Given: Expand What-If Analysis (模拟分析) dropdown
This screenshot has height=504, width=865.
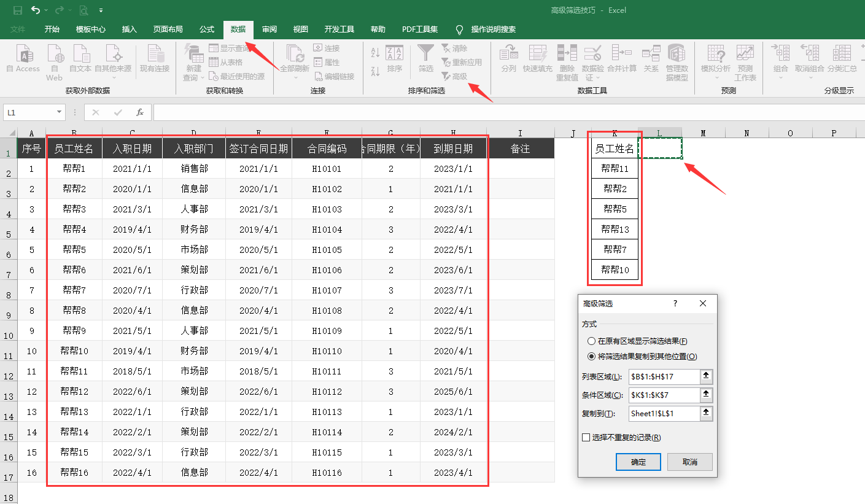Looking at the screenshot, I should pos(716,61).
